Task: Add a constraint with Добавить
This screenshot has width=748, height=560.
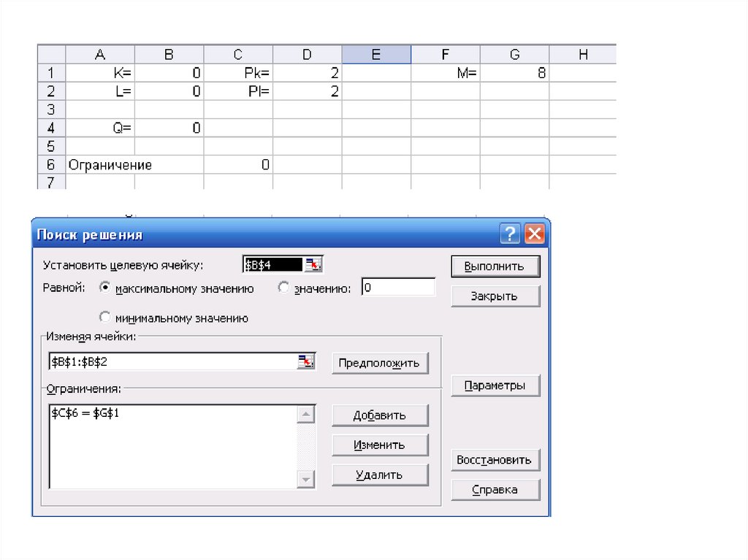Action: (380, 415)
